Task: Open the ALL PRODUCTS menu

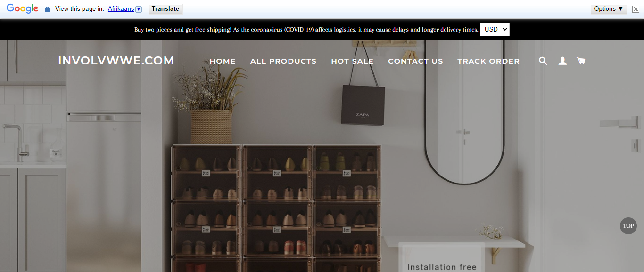Action: pos(283,61)
